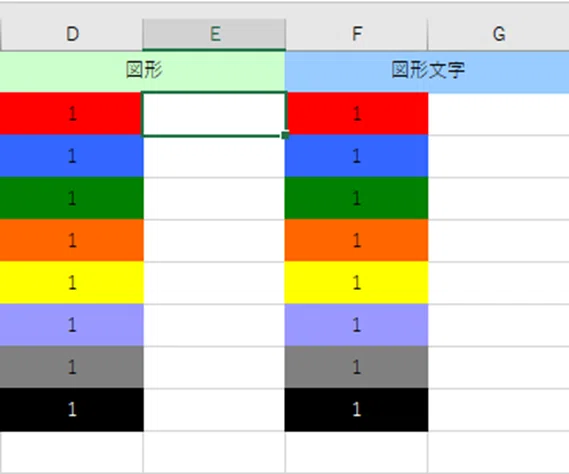Click the blue 図形文字 merged header cell
Screen dimensions: 569x474
tap(427, 71)
